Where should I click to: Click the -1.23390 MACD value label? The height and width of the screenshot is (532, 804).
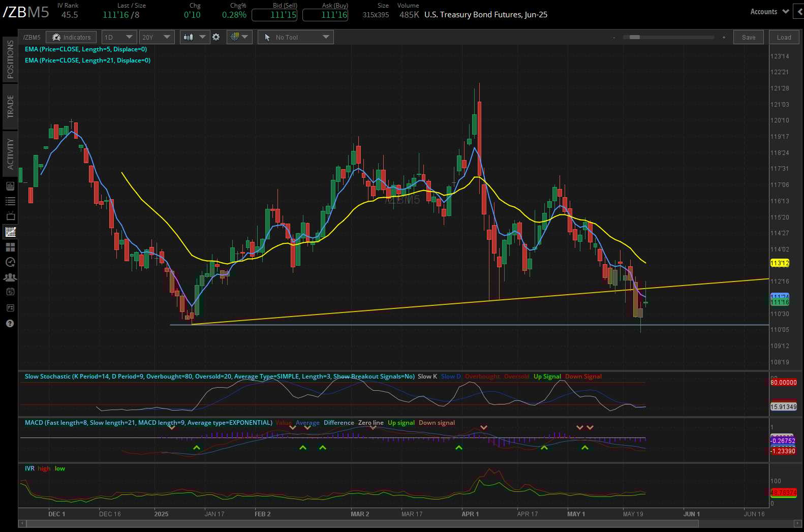(x=783, y=451)
